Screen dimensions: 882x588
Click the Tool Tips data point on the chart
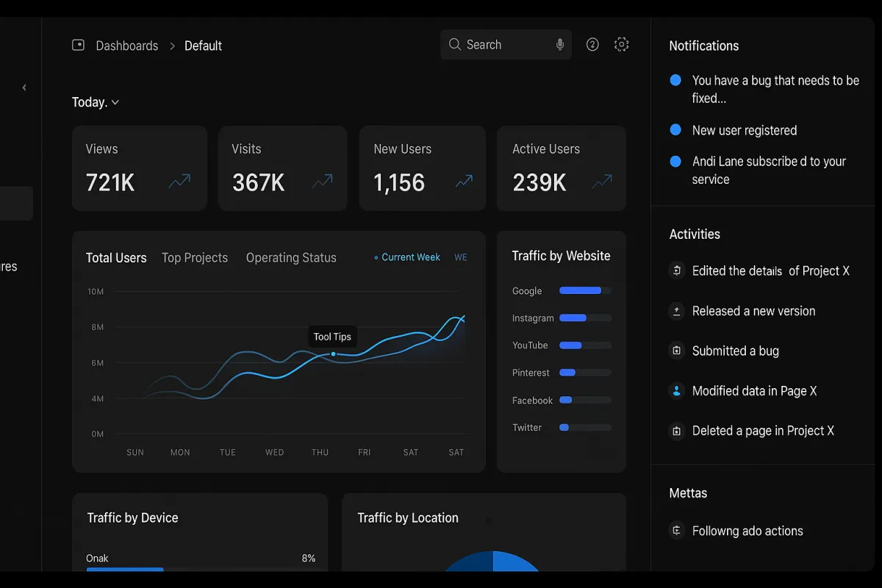click(333, 354)
